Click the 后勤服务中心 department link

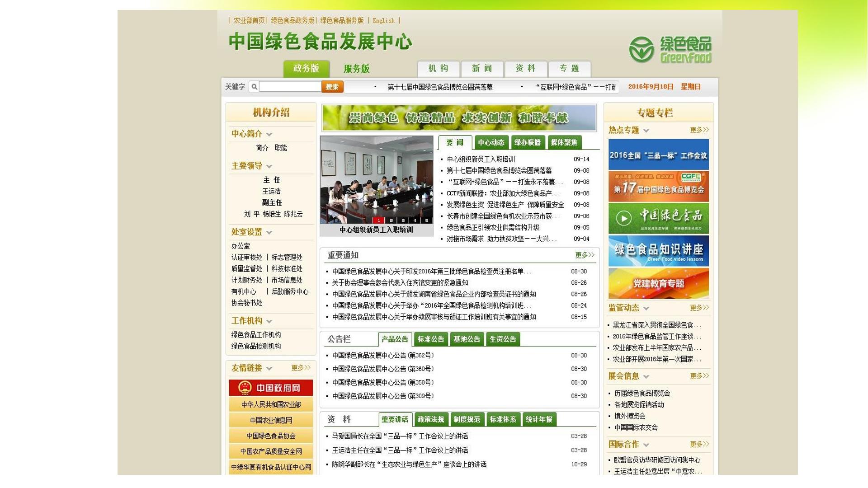(x=290, y=291)
